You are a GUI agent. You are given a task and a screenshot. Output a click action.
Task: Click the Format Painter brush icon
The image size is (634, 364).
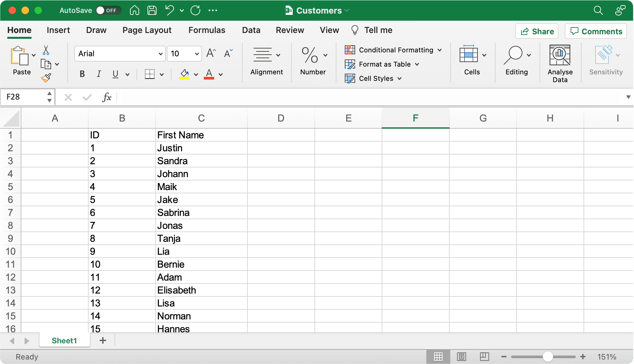pyautogui.click(x=46, y=78)
